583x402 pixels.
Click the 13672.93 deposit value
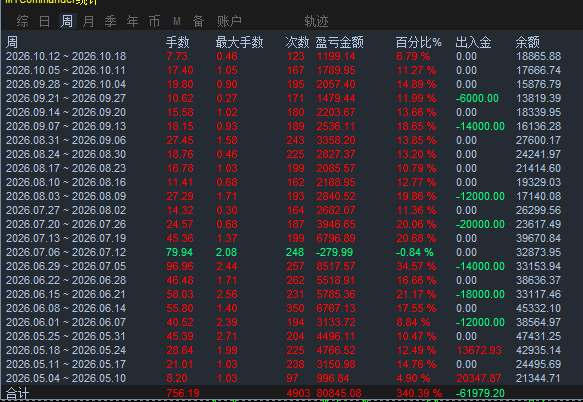[479, 350]
